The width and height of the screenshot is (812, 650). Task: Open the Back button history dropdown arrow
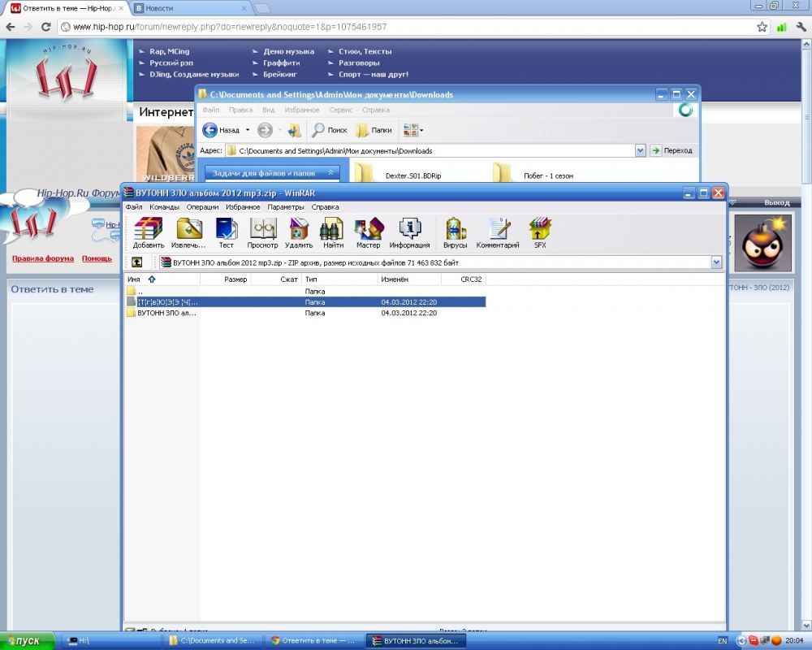click(248, 130)
